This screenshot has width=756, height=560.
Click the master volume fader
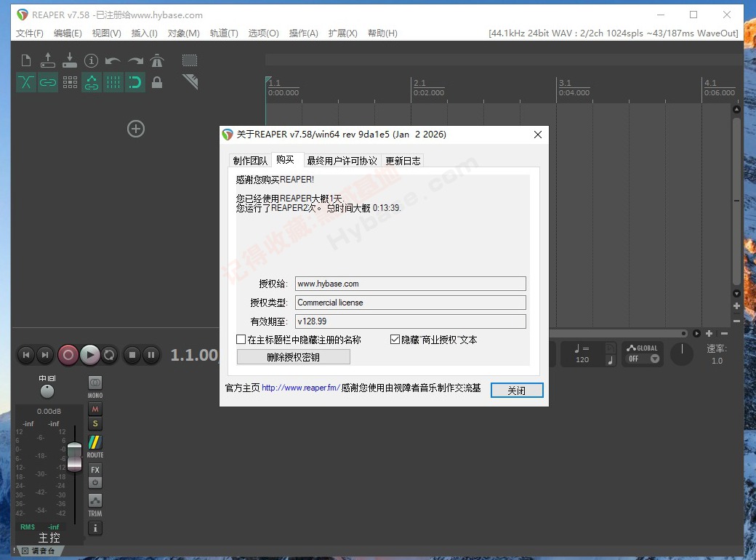click(74, 458)
